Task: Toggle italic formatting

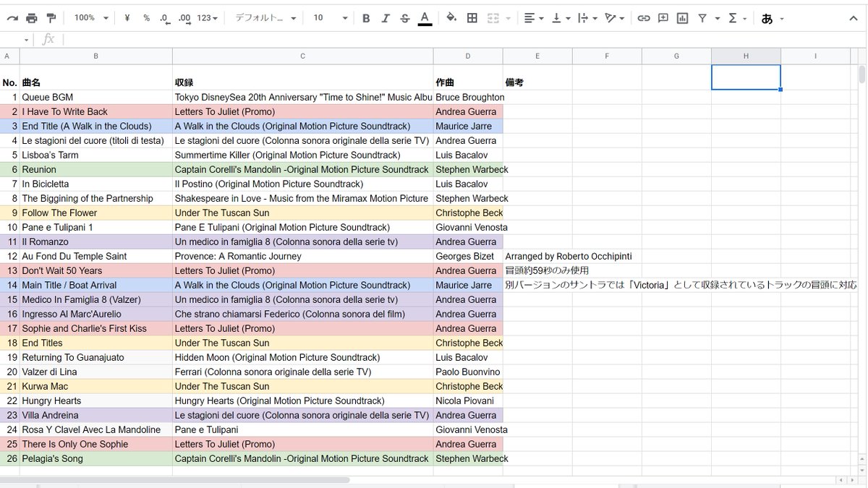Action: [x=386, y=18]
